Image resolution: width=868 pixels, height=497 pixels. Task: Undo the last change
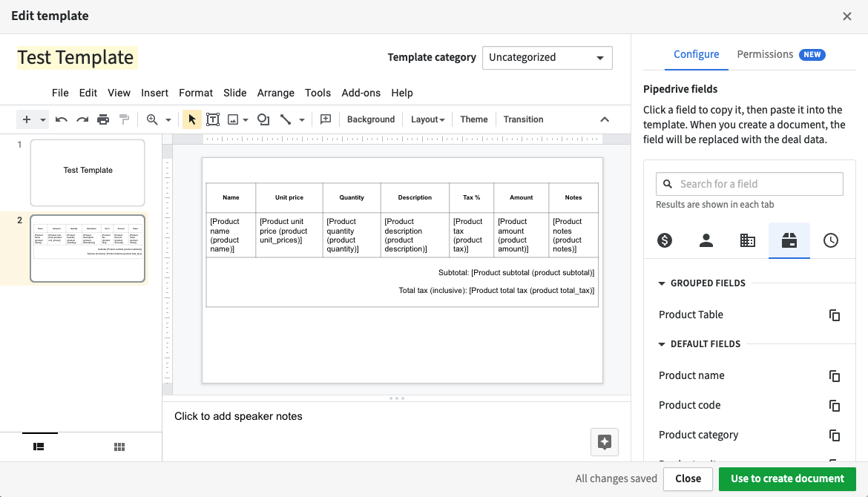61,119
